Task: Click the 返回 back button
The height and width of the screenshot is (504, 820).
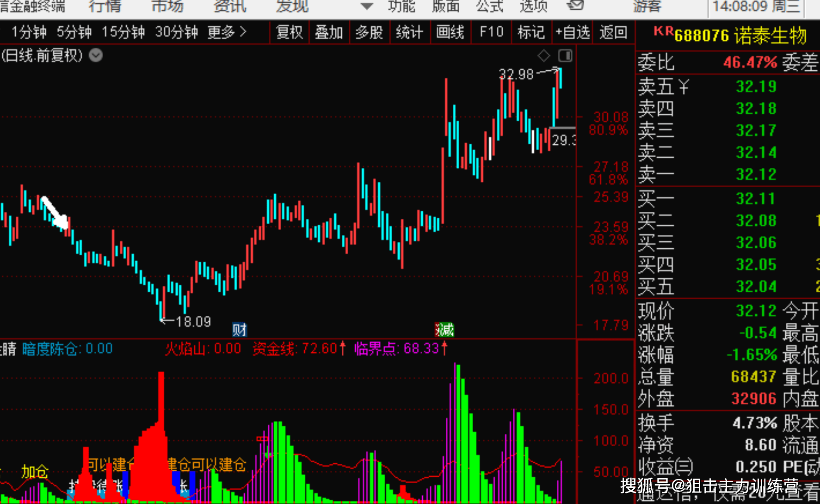Action: 613,32
